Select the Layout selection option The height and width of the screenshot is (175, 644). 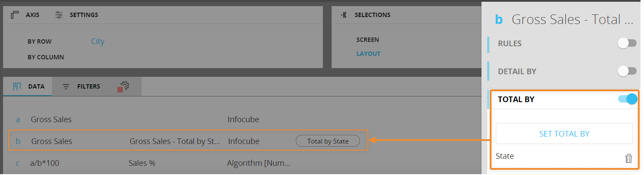(x=368, y=54)
